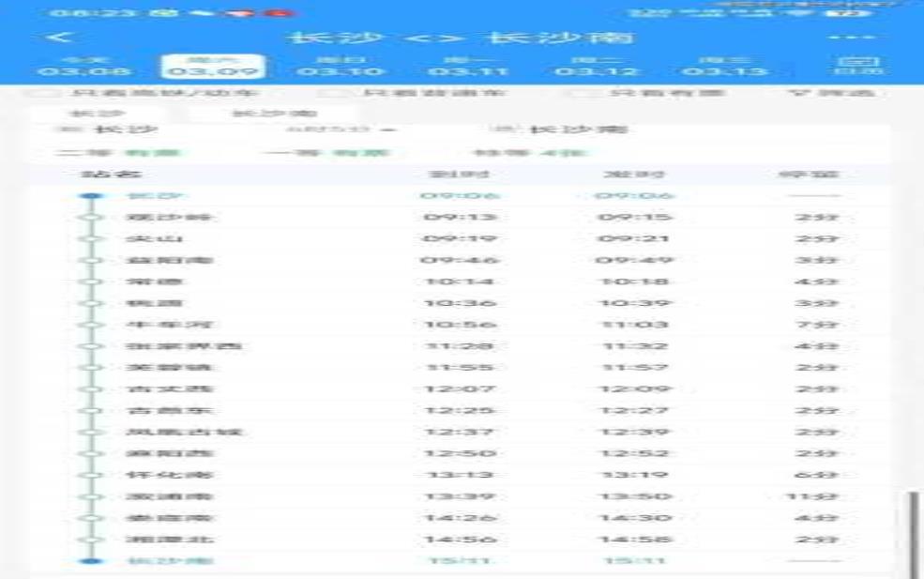Click the 09:49 departure time
Image resolution: width=924 pixels, height=579 pixels.
coord(634,261)
